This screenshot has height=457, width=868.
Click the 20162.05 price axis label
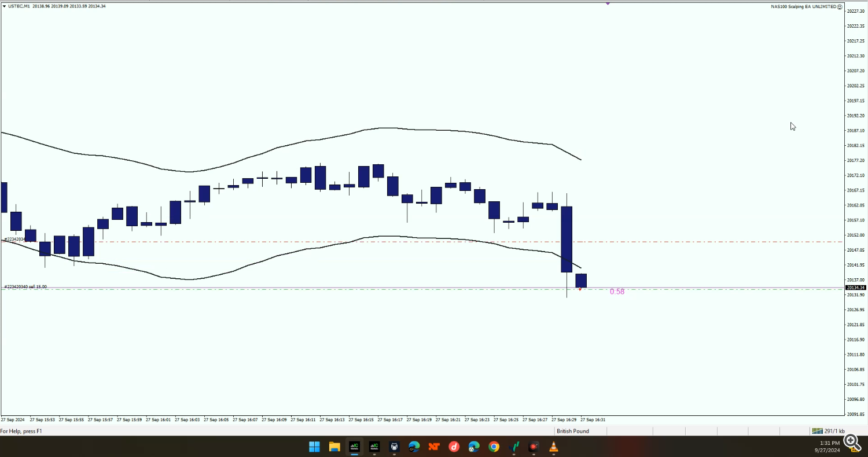pyautogui.click(x=855, y=205)
